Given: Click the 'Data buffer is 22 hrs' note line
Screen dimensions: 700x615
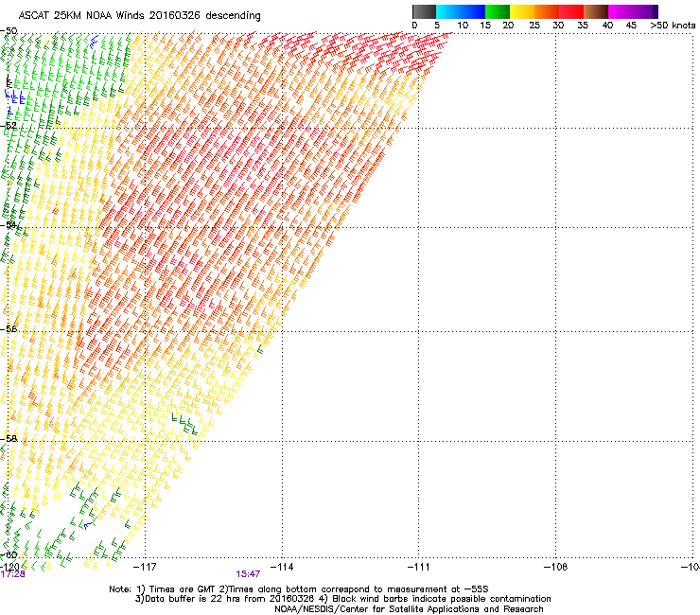Looking at the screenshot, I should (342, 599).
